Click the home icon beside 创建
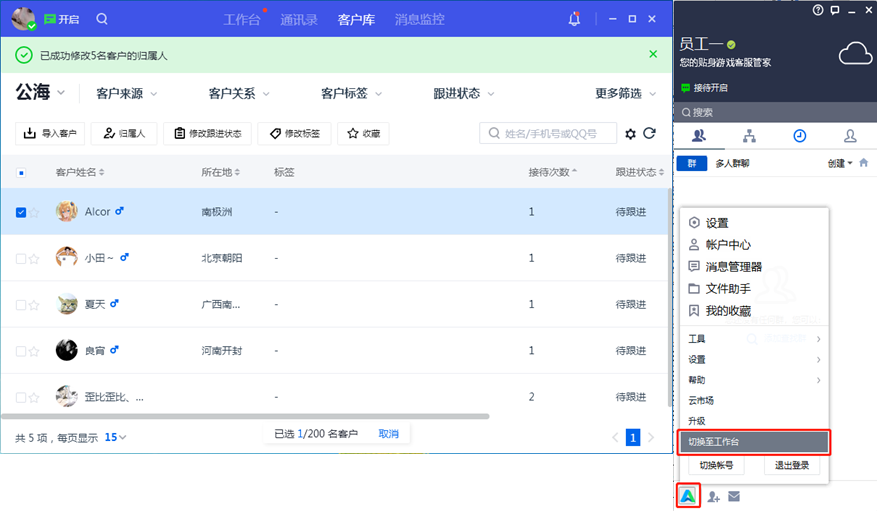 (x=864, y=163)
